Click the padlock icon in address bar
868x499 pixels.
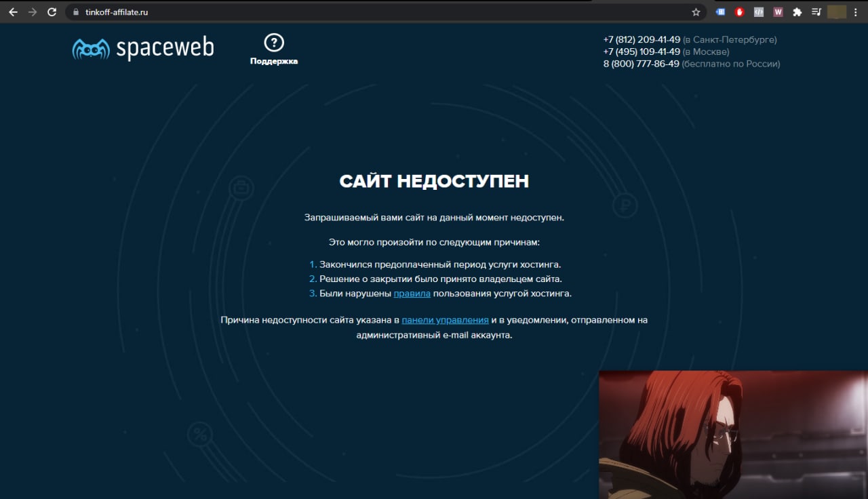coord(75,12)
